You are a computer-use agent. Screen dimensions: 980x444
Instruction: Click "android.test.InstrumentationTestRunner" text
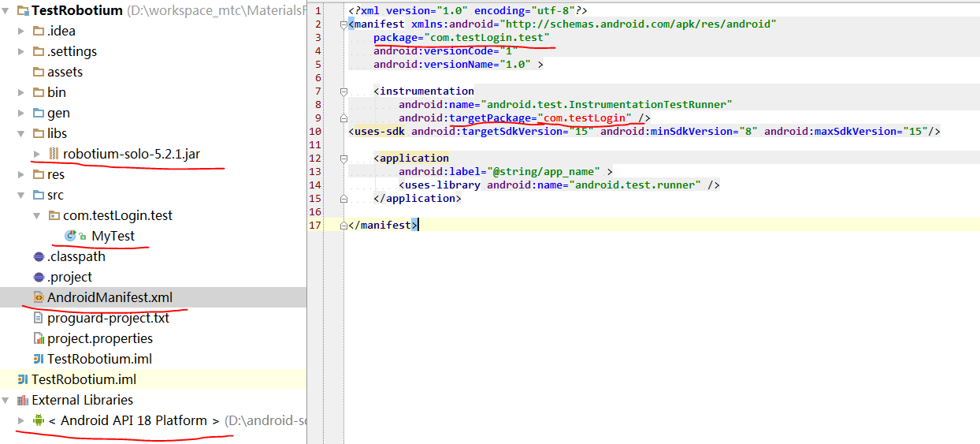[607, 105]
